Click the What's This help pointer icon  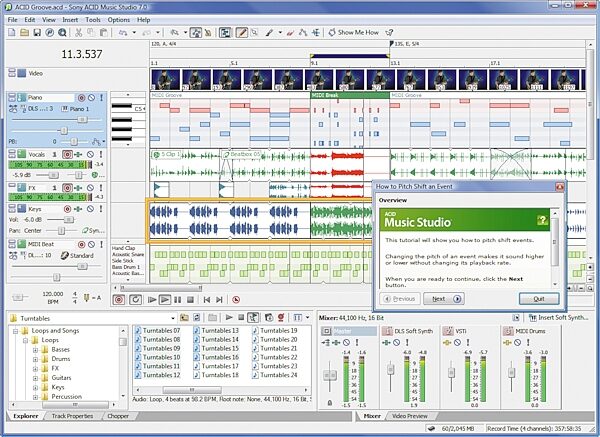point(390,33)
